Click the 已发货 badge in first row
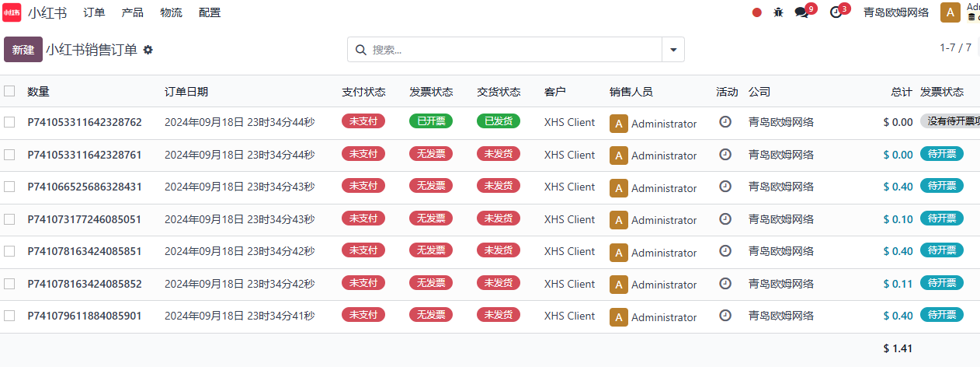The width and height of the screenshot is (980, 367). click(499, 121)
